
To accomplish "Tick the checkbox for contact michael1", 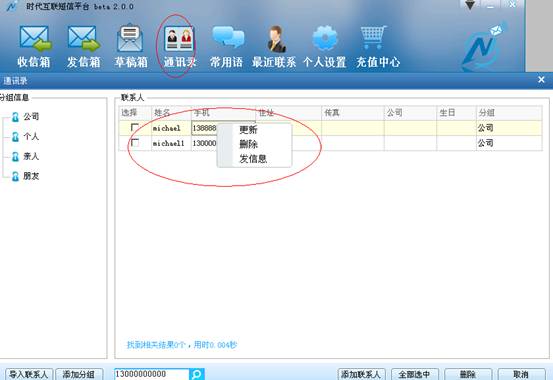I will [x=135, y=143].
